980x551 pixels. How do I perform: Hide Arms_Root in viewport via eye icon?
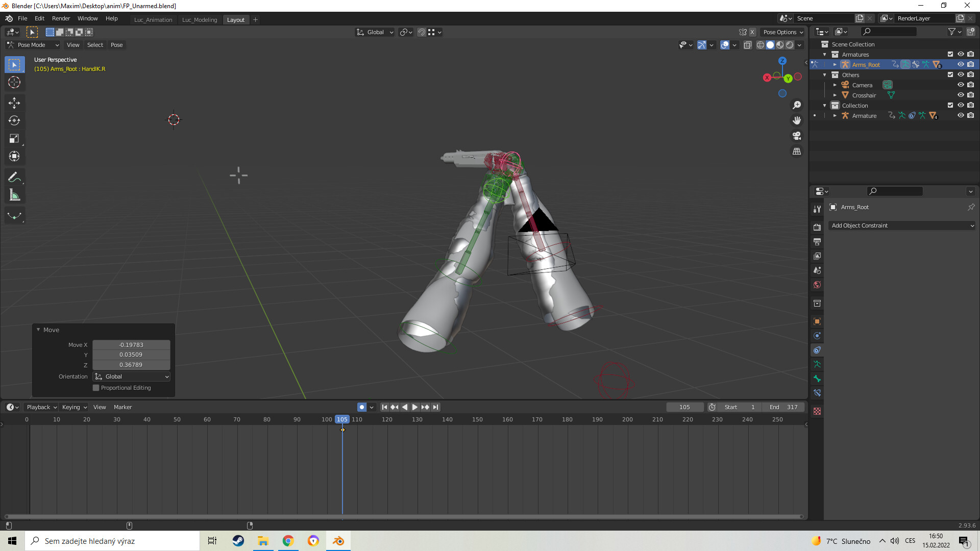[x=961, y=65]
